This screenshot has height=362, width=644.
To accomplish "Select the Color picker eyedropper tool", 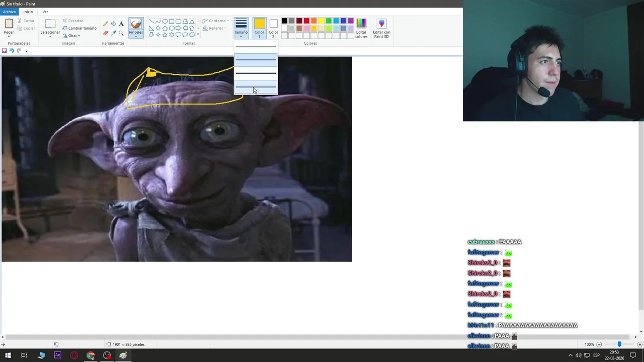I will tap(113, 33).
